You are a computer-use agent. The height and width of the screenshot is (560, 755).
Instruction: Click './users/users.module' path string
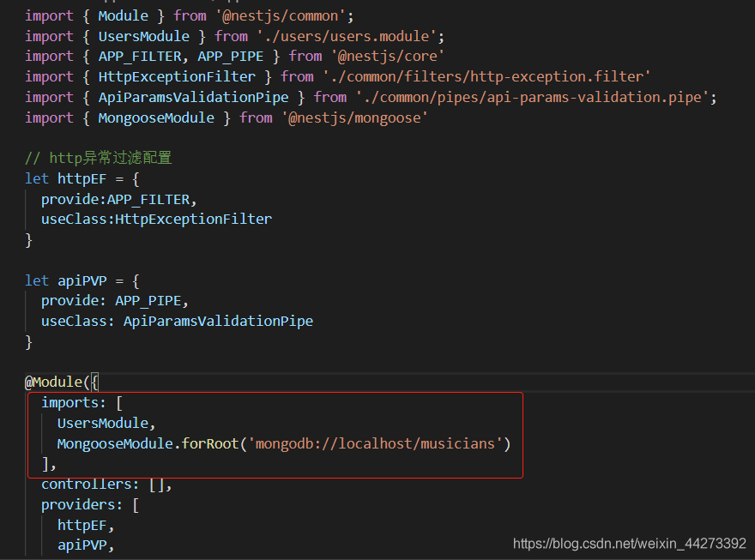pyautogui.click(x=347, y=37)
